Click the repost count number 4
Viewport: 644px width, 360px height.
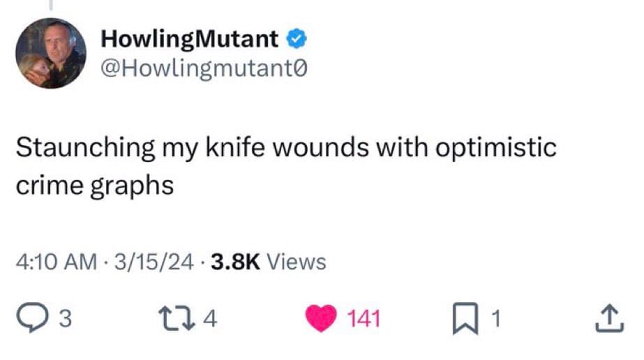click(211, 320)
